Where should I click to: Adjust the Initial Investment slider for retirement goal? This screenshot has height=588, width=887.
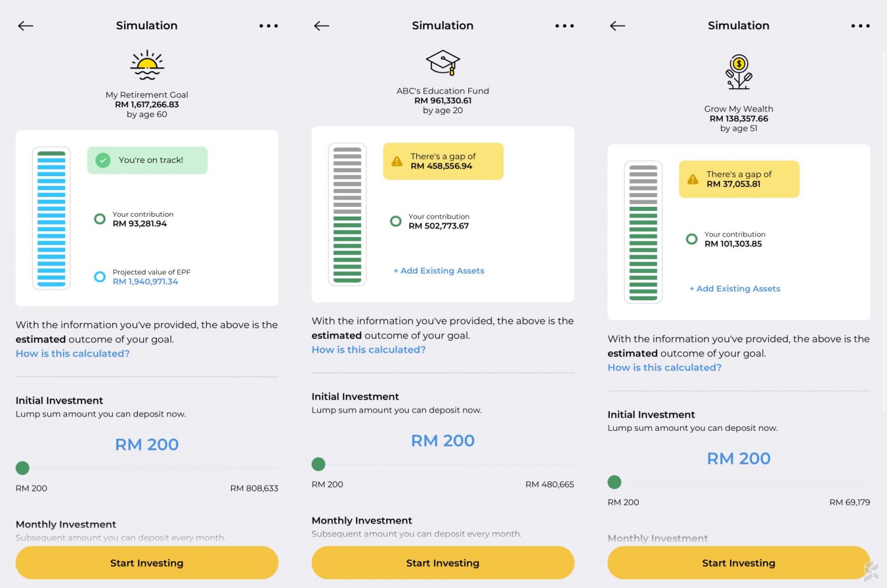pos(22,468)
